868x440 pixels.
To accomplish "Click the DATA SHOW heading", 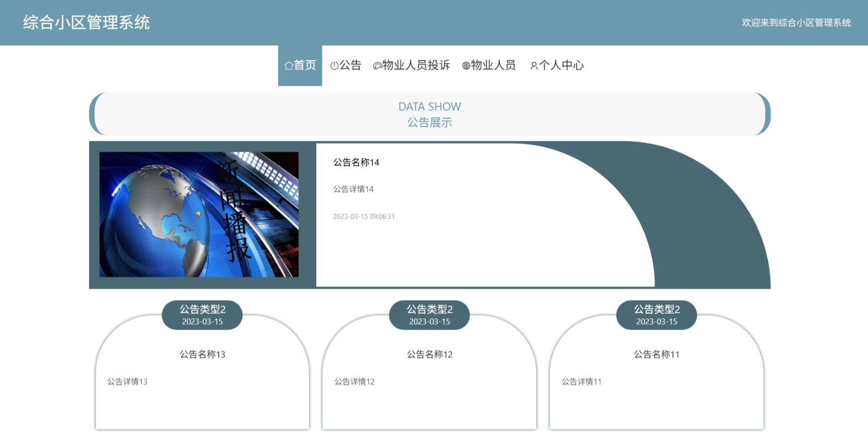I will tap(430, 107).
